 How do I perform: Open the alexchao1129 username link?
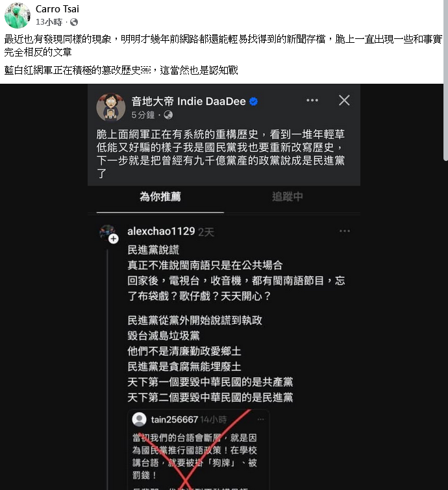click(x=161, y=231)
